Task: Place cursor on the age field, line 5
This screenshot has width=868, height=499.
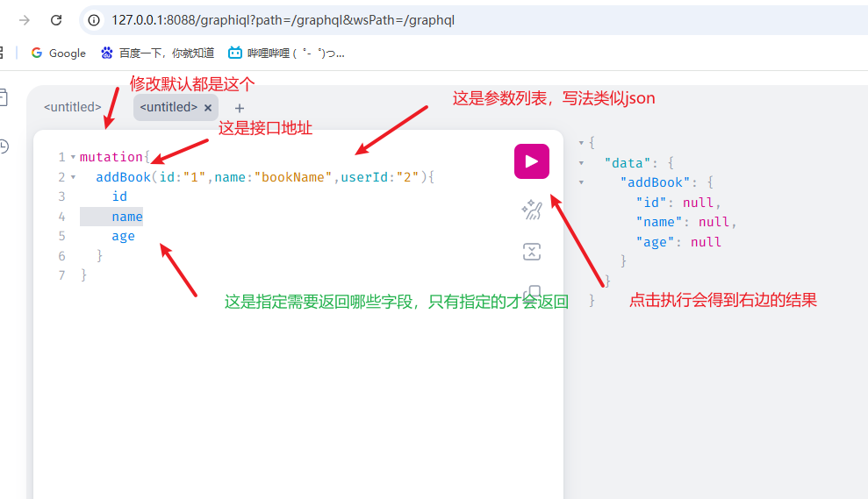Action: coord(124,236)
